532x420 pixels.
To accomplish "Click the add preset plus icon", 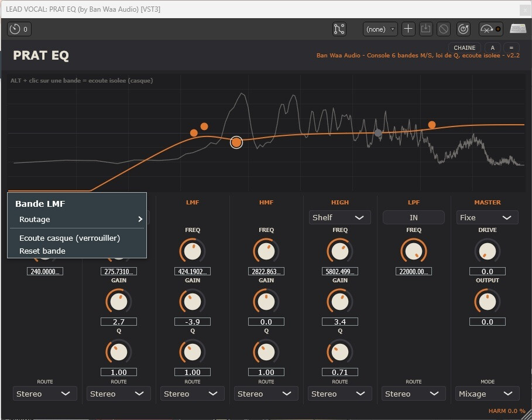I will coord(408,29).
